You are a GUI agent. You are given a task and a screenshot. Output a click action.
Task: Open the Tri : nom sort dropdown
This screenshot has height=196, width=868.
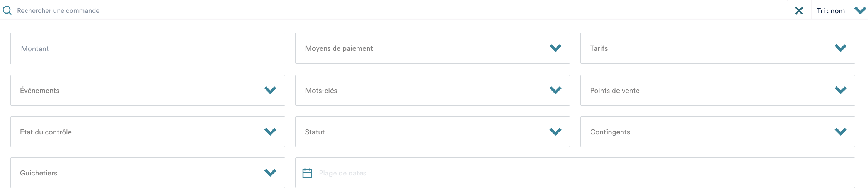point(831,11)
